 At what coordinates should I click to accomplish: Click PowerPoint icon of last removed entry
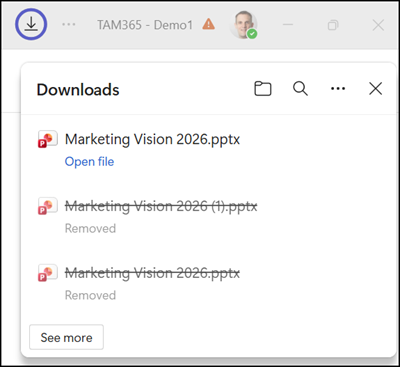(47, 273)
